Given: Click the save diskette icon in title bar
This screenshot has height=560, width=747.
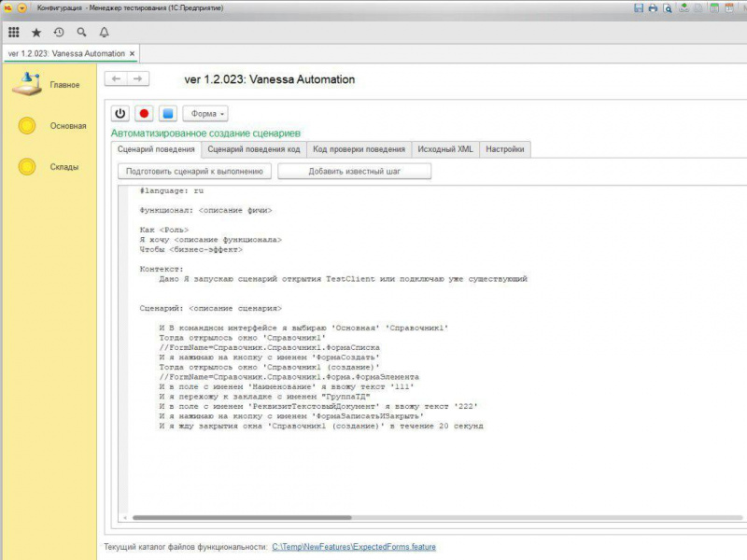Looking at the screenshot, I should point(638,7).
